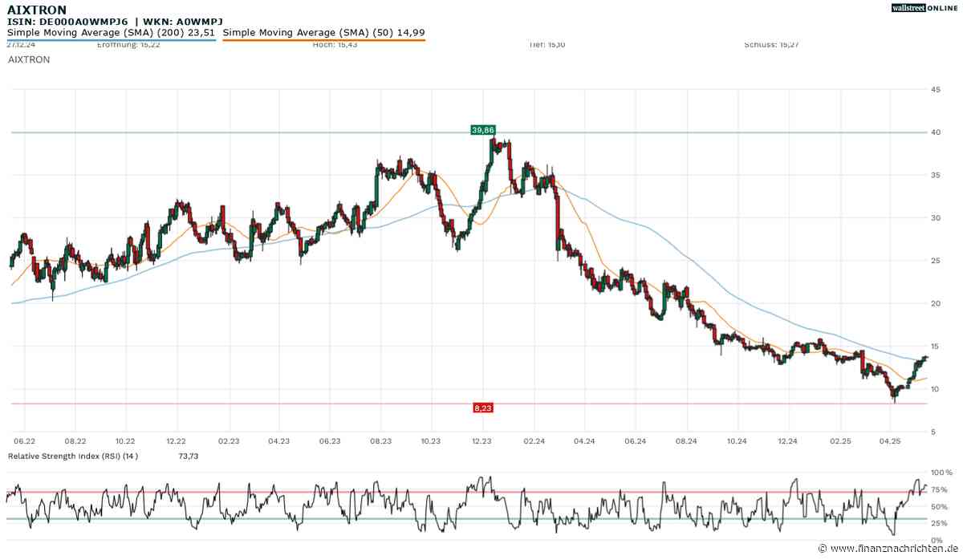This screenshot has height=560, width=963.
Task: Click the 45 price axis label
Action: (x=935, y=89)
